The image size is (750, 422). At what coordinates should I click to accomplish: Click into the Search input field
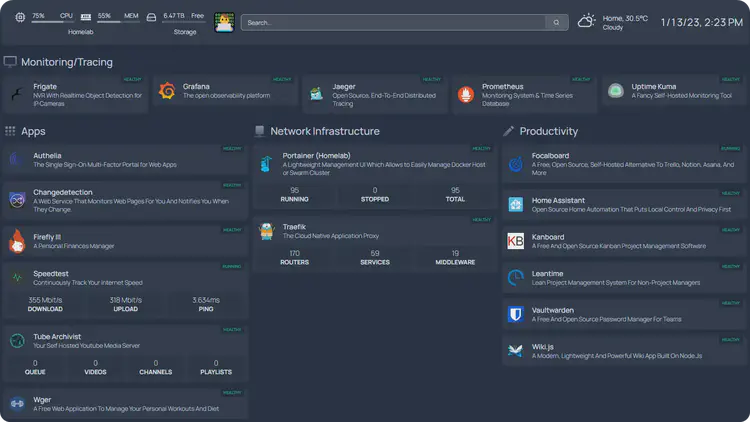pyautogui.click(x=395, y=22)
